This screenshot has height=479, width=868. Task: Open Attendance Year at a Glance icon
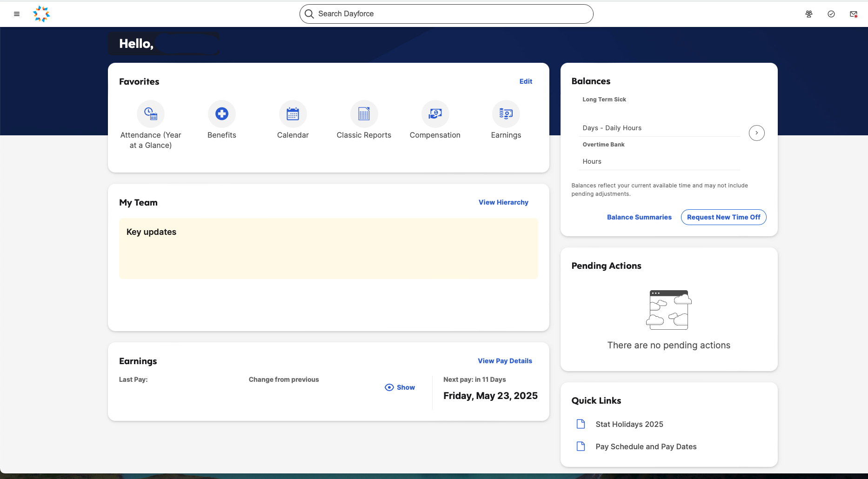151,114
